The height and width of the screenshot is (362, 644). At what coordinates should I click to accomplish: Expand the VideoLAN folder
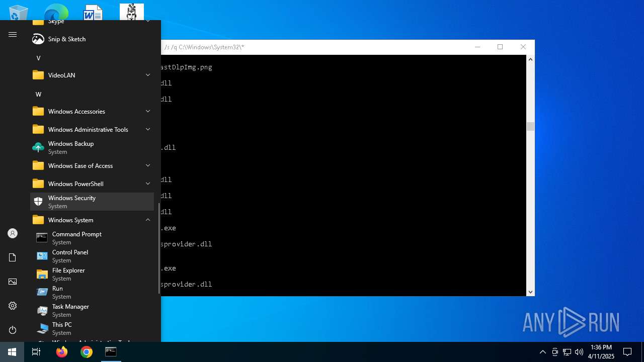click(92, 75)
